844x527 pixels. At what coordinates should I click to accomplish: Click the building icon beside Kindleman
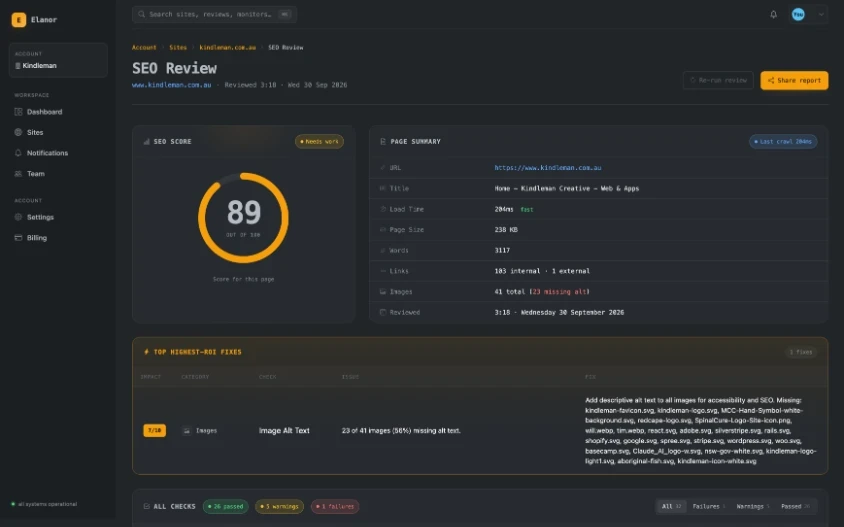pyautogui.click(x=18, y=66)
